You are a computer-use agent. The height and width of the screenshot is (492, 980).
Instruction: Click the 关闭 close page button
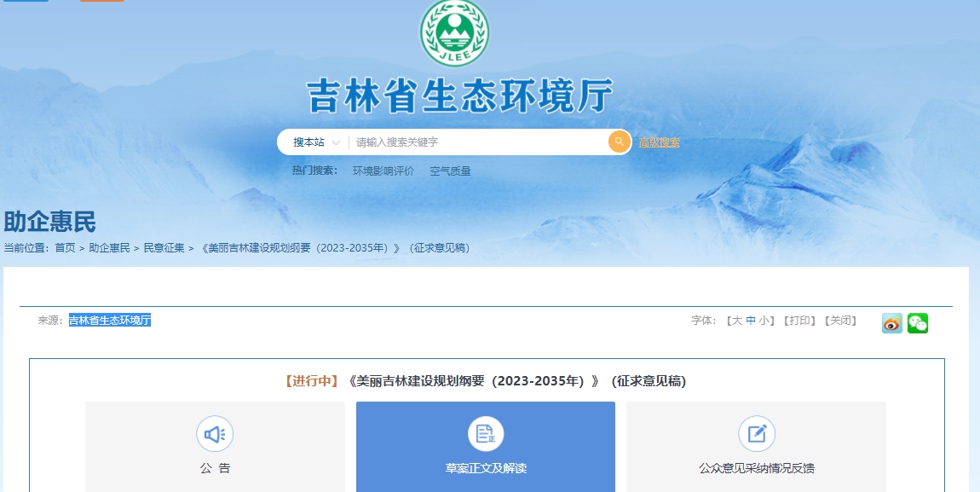840,321
